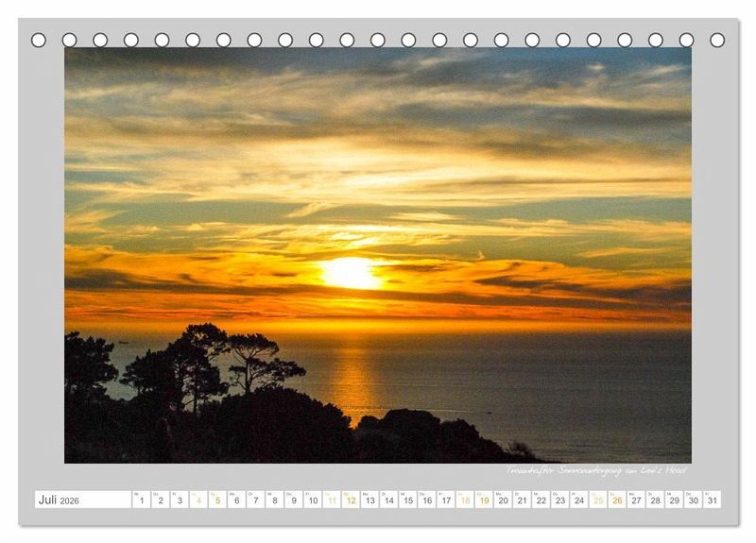
Task: Select day 1 in the calendar strip
Action: tap(141, 500)
